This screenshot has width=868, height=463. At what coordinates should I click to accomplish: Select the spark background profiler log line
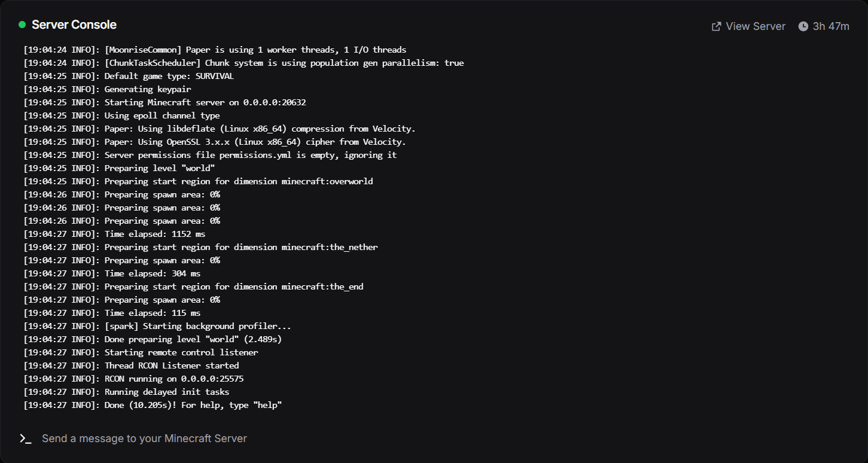tap(157, 326)
